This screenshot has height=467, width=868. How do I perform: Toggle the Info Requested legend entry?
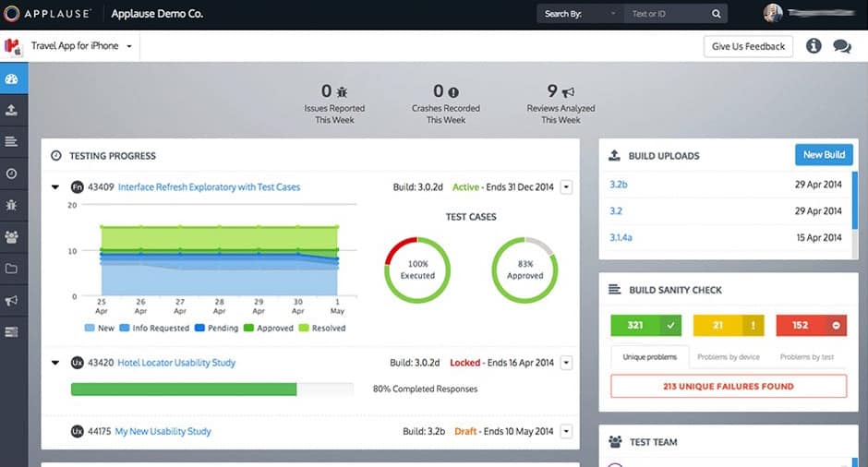pyautogui.click(x=154, y=329)
